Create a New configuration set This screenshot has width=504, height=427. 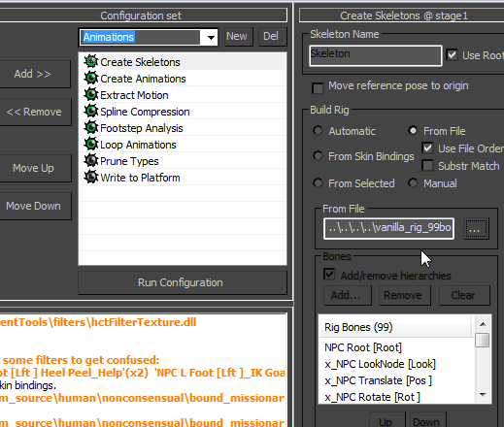pyautogui.click(x=239, y=36)
